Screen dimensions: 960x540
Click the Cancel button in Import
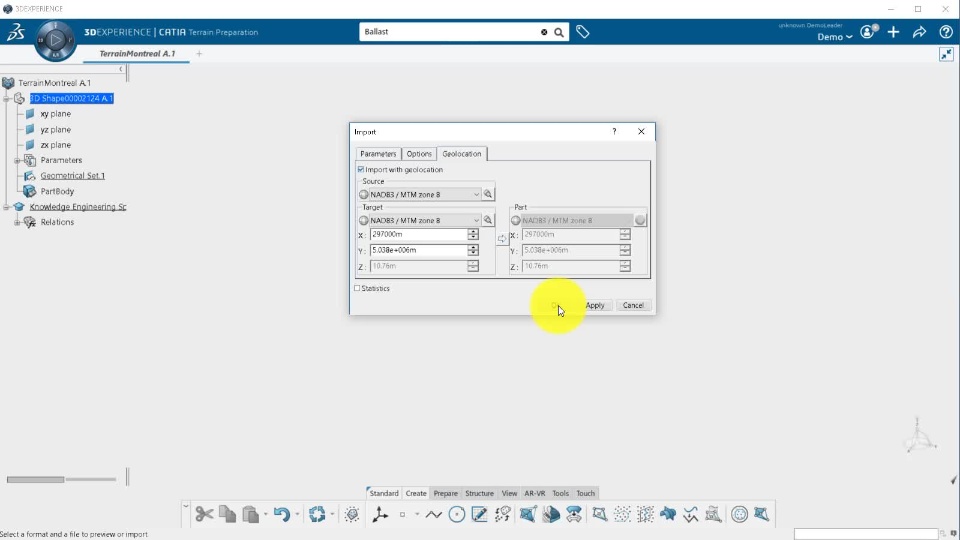[x=633, y=305]
